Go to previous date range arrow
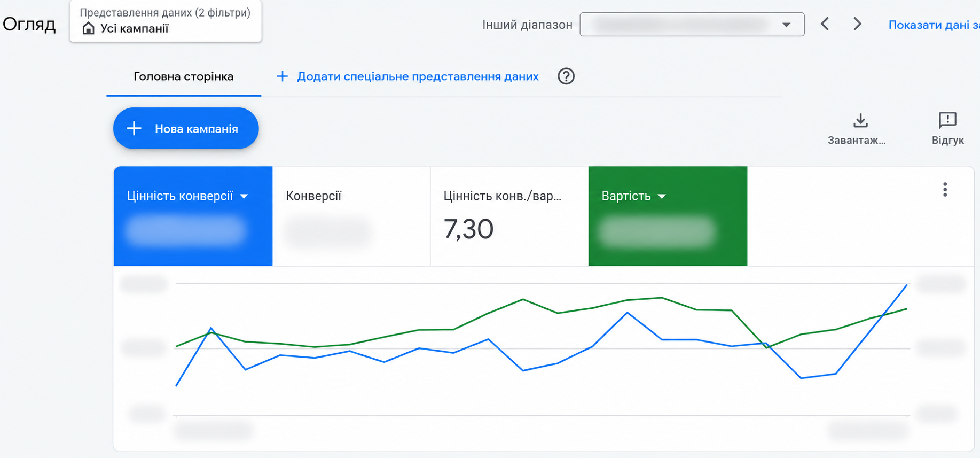 point(825,24)
